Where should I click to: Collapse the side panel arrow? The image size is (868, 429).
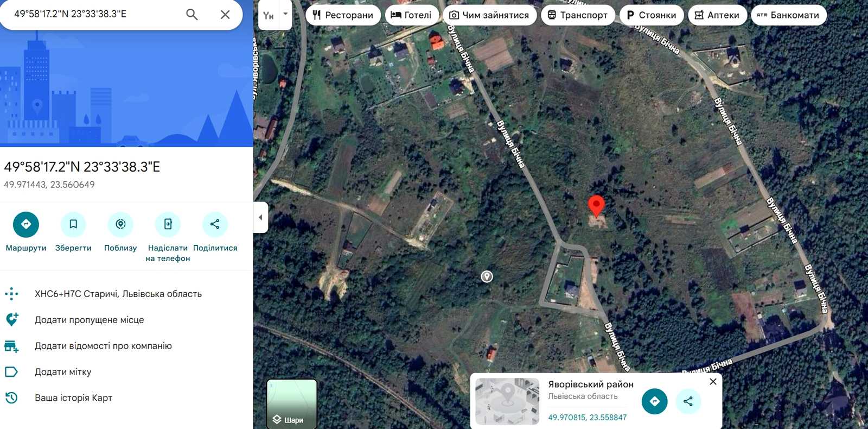260,217
